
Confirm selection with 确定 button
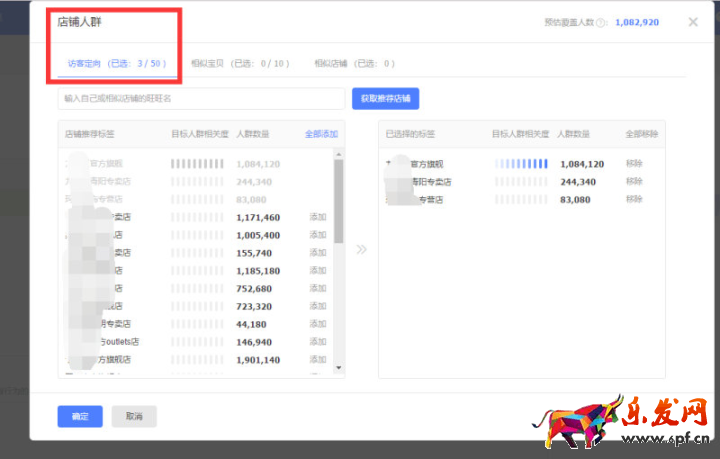80,416
